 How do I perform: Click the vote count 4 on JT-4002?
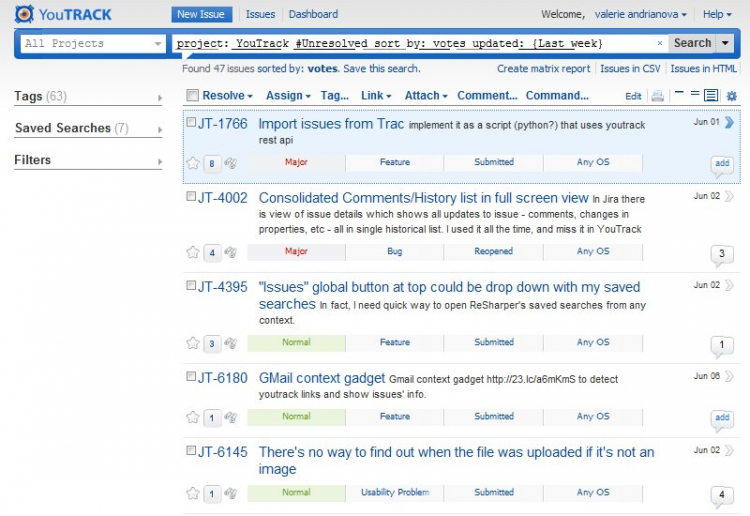click(x=212, y=253)
